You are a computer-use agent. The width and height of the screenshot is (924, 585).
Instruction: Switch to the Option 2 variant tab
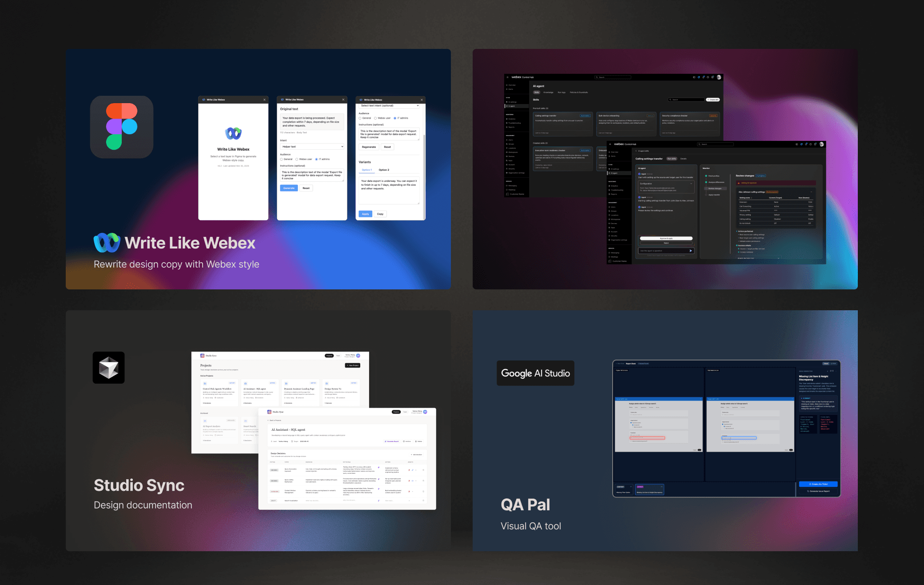pos(384,170)
